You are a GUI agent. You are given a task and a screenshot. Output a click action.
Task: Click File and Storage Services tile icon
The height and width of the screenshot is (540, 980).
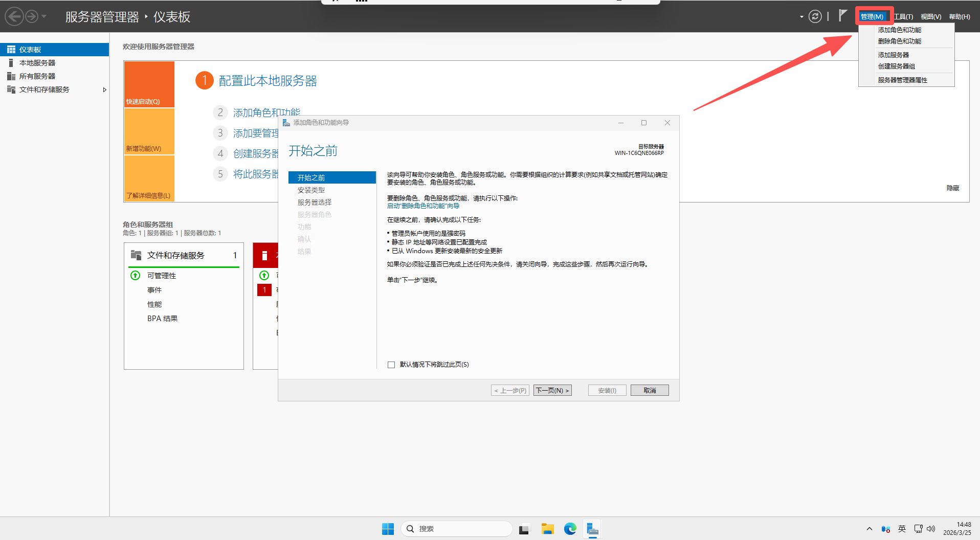point(136,255)
